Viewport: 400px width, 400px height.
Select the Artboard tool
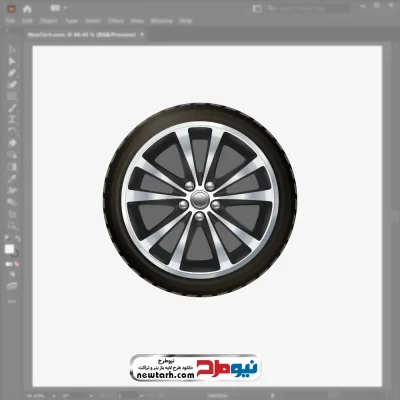pyautogui.click(x=12, y=214)
